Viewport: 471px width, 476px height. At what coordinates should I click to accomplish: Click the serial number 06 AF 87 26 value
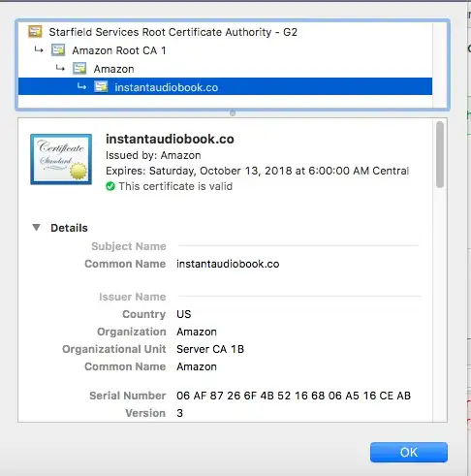[294, 396]
